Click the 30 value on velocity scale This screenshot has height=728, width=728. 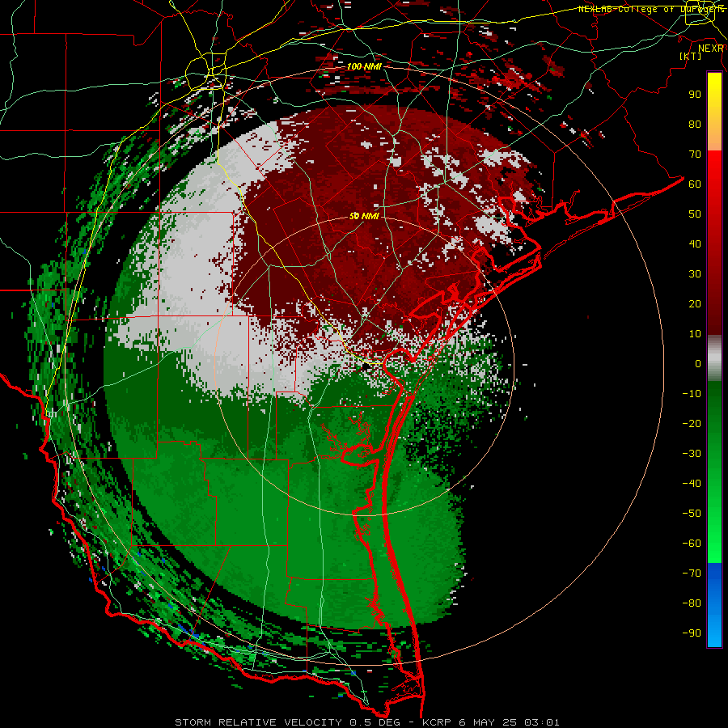point(695,274)
